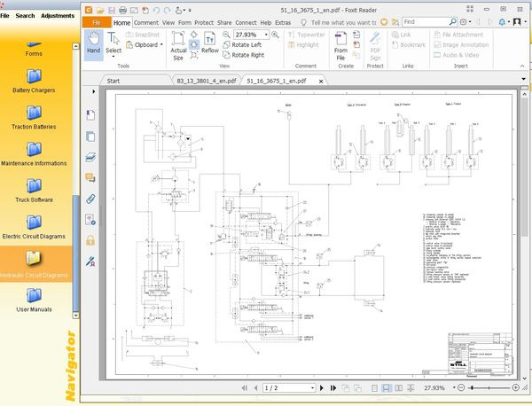532x406 pixels.
Task: Click Rotate Left in View group
Action: click(x=246, y=44)
